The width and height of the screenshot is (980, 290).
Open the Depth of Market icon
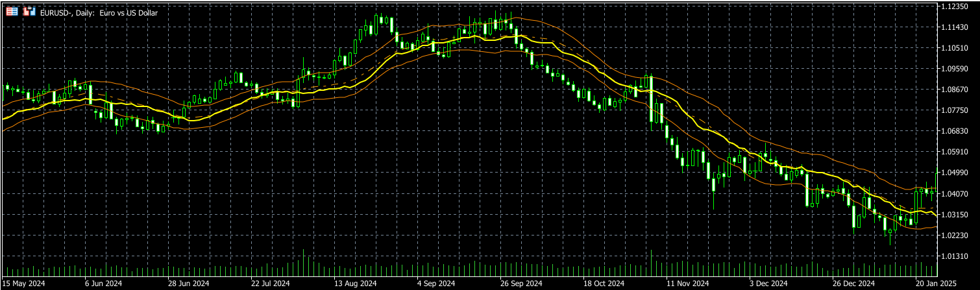29,11
